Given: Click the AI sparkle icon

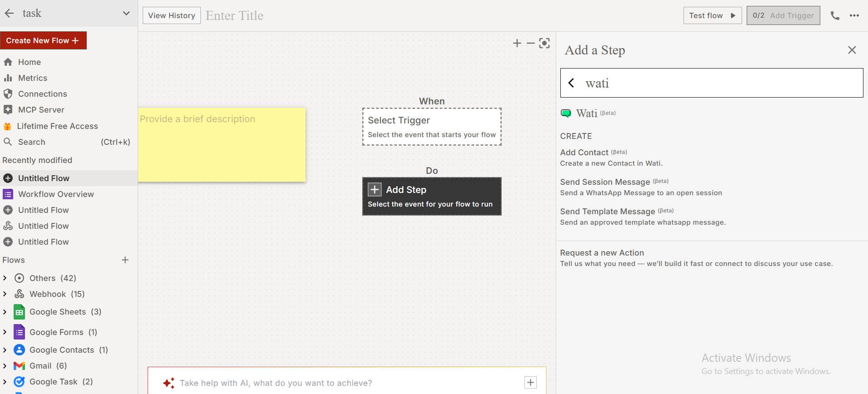Looking at the screenshot, I should [x=169, y=383].
